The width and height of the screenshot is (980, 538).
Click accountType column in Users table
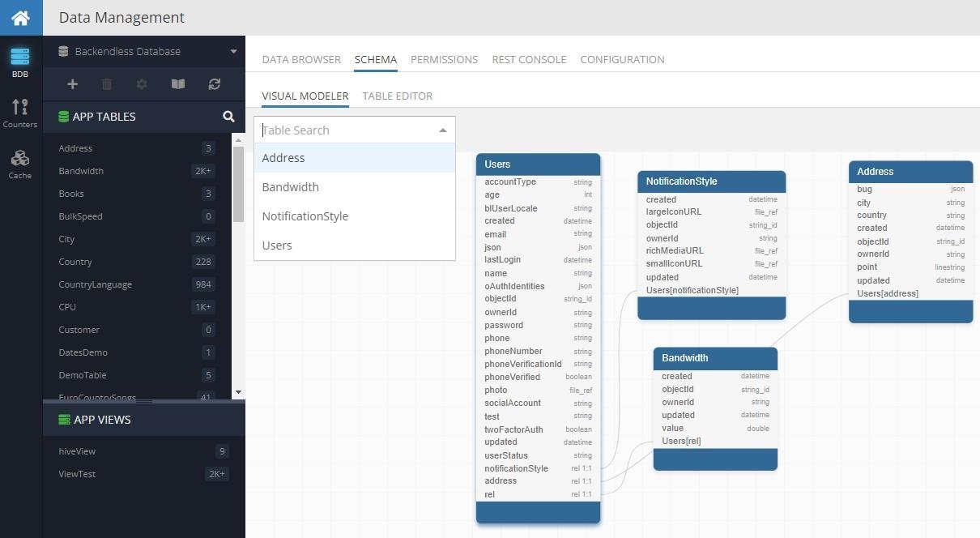tap(538, 182)
